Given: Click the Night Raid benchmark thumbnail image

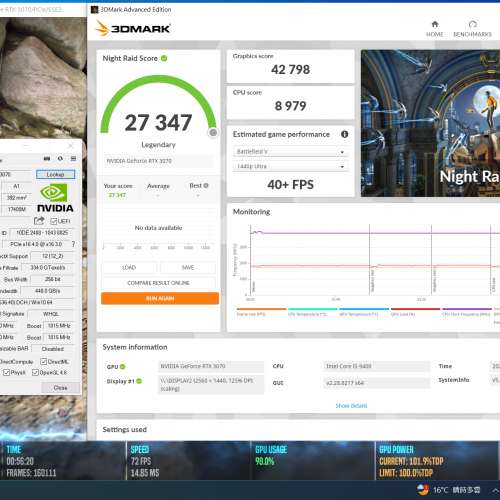Looking at the screenshot, I should click(x=430, y=123).
